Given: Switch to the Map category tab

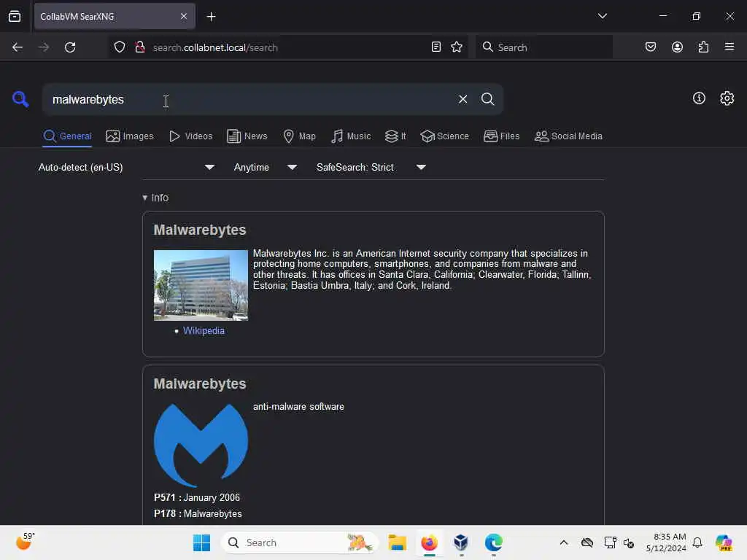Looking at the screenshot, I should (299, 136).
